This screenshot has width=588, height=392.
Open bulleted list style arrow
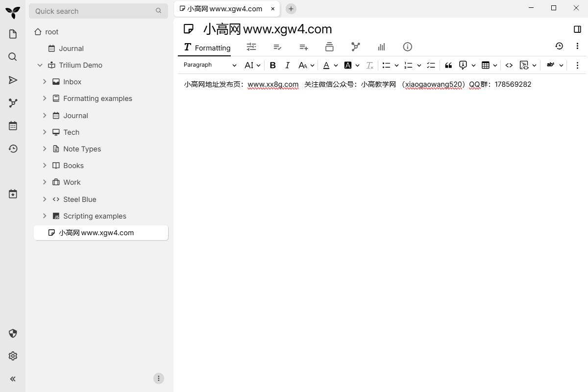click(396, 65)
